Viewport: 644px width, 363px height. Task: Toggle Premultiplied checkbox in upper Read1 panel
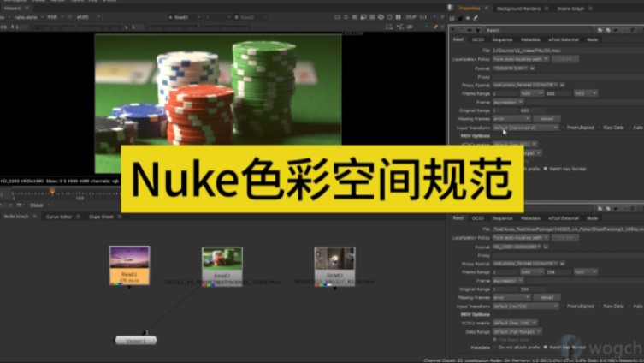tap(564, 128)
